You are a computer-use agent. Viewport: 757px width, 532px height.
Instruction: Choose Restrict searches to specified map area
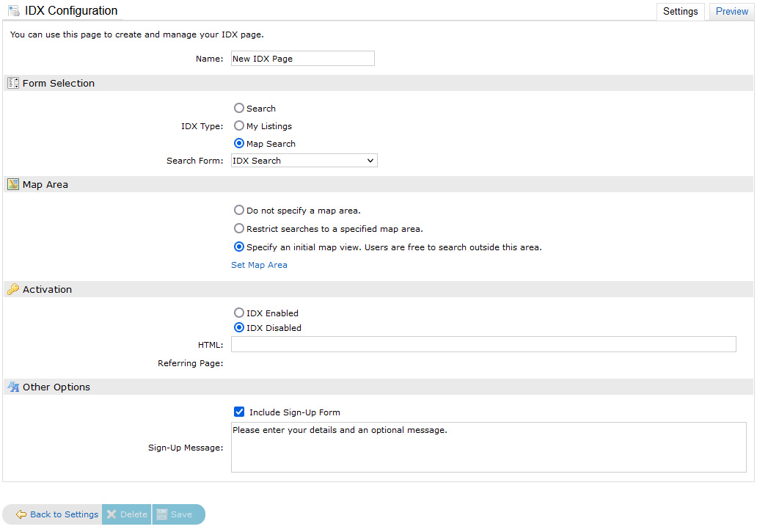click(x=239, y=229)
